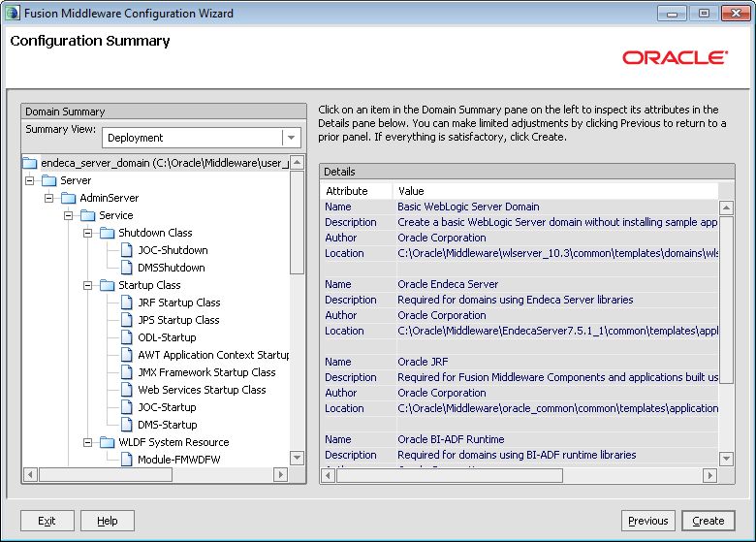The image size is (756, 542).
Task: Open the Summary View dropdown
Action: tap(291, 138)
